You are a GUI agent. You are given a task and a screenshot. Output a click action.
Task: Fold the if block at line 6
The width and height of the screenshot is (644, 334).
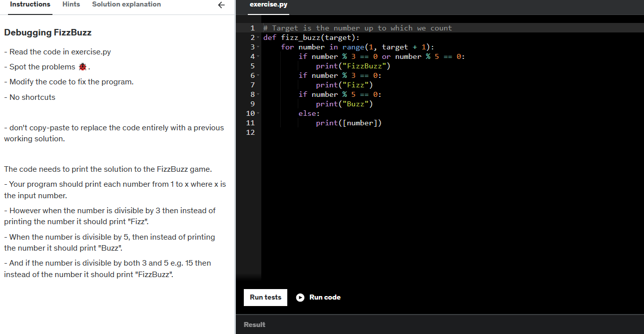point(258,75)
